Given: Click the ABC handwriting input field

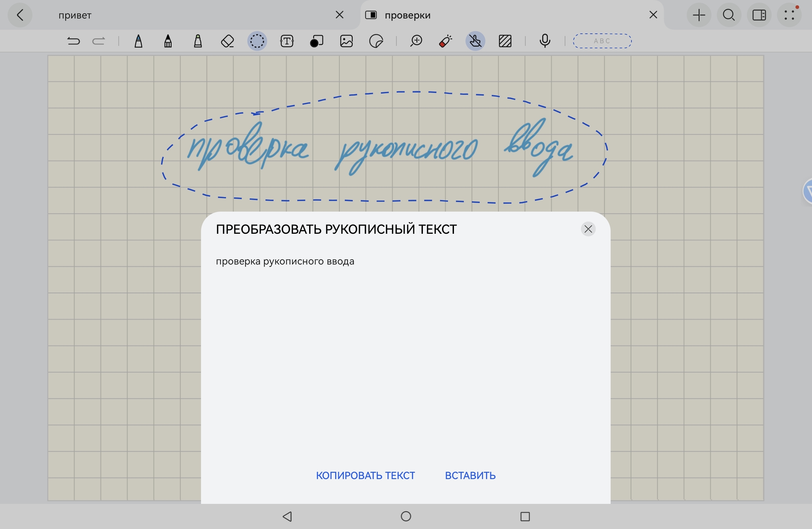Looking at the screenshot, I should tap(602, 41).
